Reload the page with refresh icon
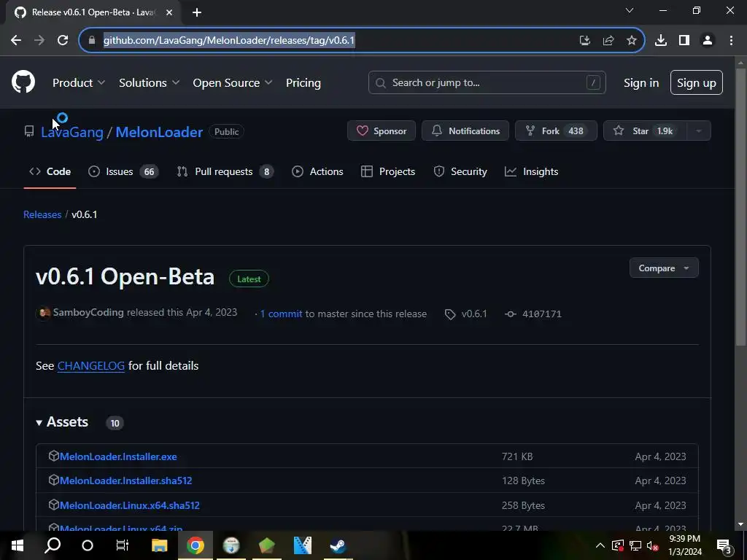Viewport: 747px width, 560px height. pos(63,41)
